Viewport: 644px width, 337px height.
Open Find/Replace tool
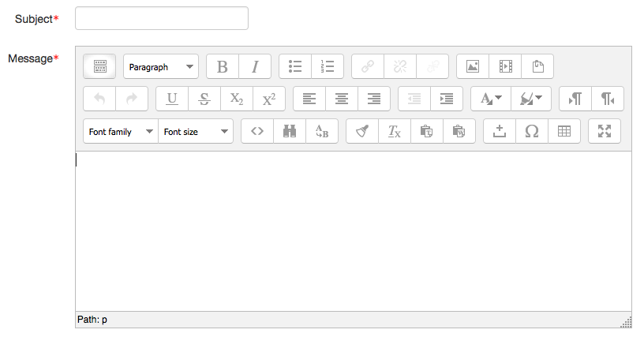(322, 131)
